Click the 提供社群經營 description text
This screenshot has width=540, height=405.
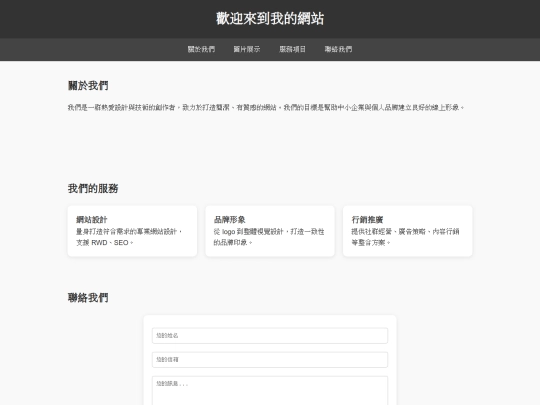click(x=405, y=237)
